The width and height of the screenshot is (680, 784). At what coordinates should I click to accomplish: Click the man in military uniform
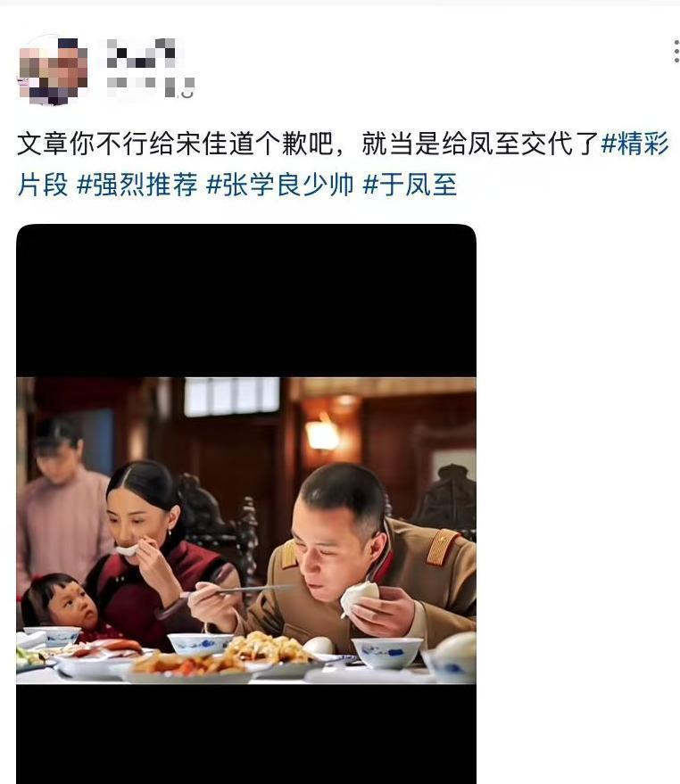click(x=350, y=560)
